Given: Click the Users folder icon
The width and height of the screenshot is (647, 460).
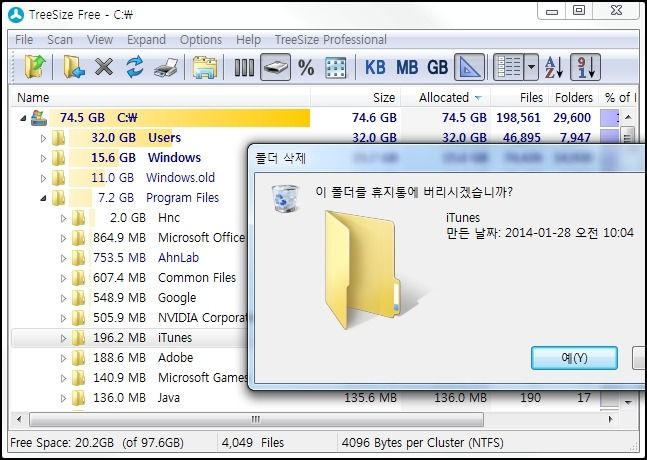Looking at the screenshot, I should (x=58, y=138).
